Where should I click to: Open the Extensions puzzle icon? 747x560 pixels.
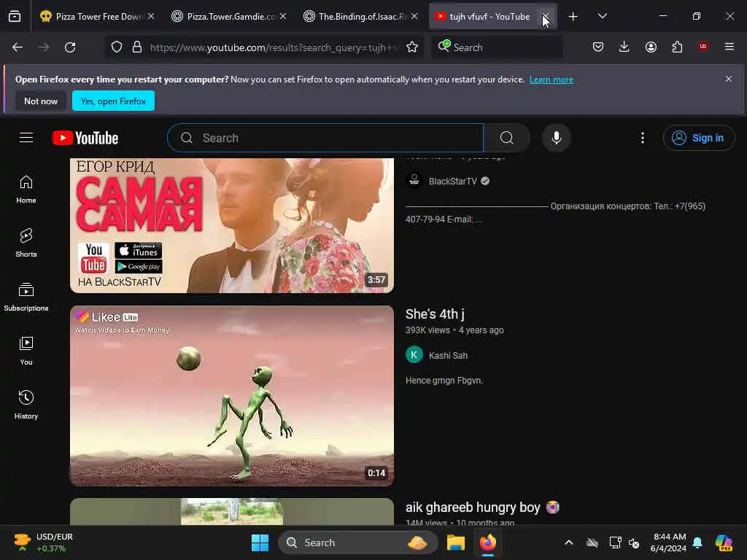(677, 47)
